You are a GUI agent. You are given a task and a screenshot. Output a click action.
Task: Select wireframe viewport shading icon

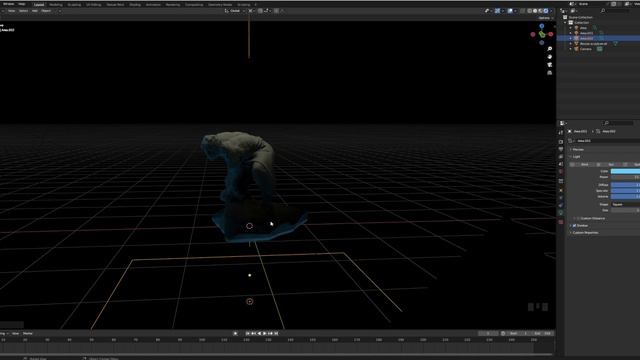(x=530, y=11)
